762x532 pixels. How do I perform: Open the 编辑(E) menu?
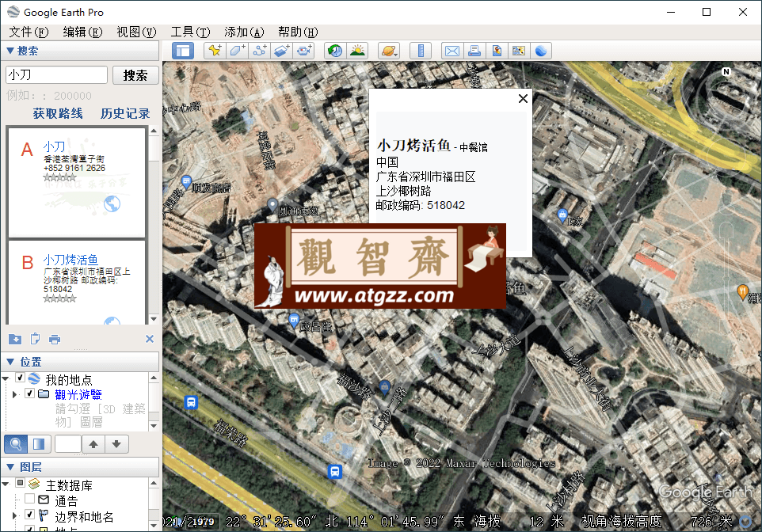pyautogui.click(x=82, y=32)
